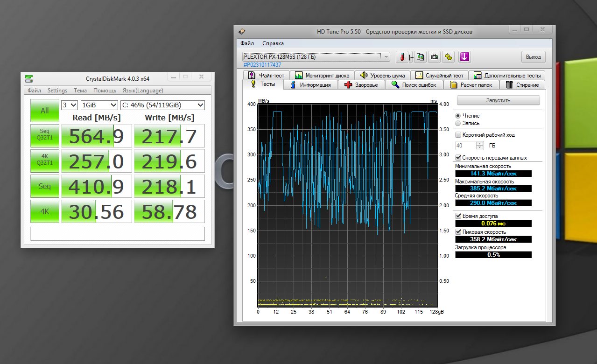Open the PLEXTOR PX-128M5S drive dropdown
Screen dimensions: 597x364
point(316,57)
